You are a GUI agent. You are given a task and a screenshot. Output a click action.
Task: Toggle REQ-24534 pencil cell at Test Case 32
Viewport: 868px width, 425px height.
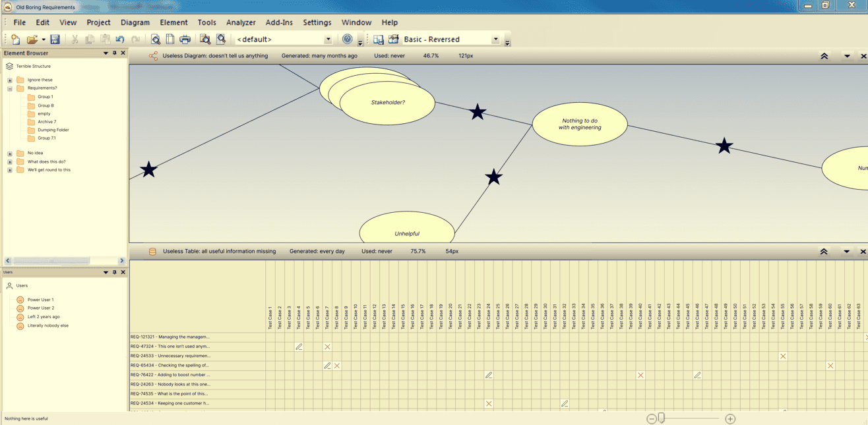click(565, 403)
